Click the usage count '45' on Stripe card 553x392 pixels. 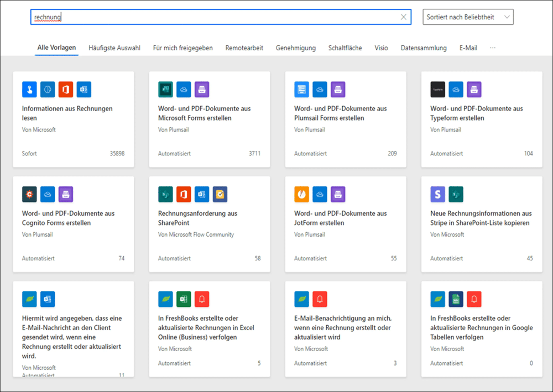530,258
